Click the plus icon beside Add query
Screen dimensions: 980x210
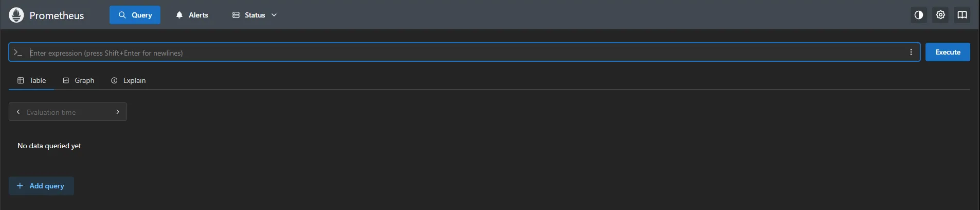pos(20,186)
